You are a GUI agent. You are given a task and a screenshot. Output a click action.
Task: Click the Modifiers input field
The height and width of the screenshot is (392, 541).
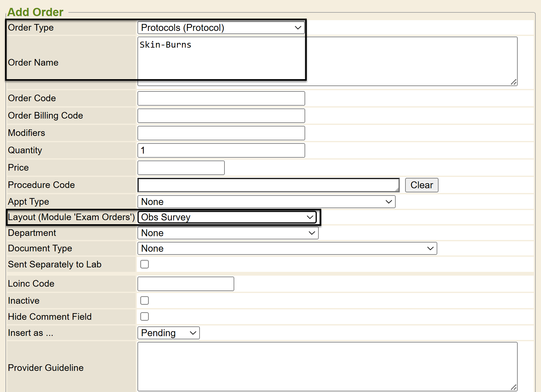pos(221,133)
